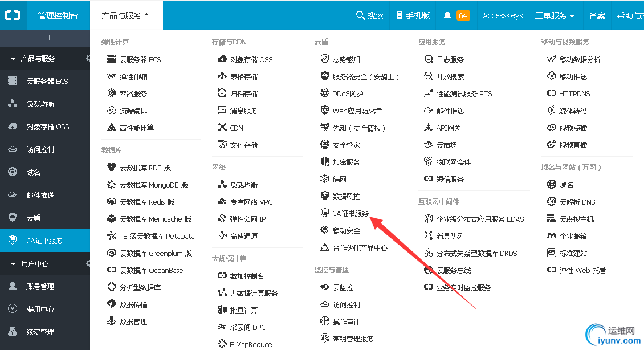Open 云数据库 Redis 版 link

tap(147, 202)
